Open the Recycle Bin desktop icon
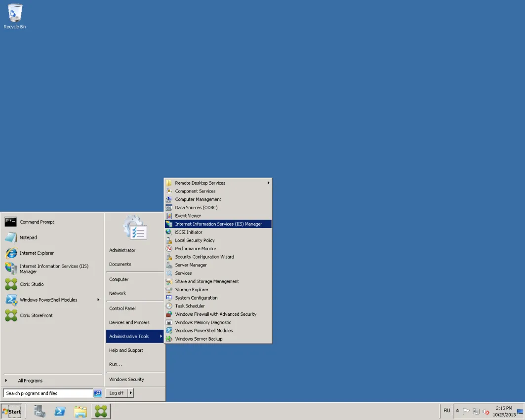This screenshot has height=420, width=525. [15, 16]
